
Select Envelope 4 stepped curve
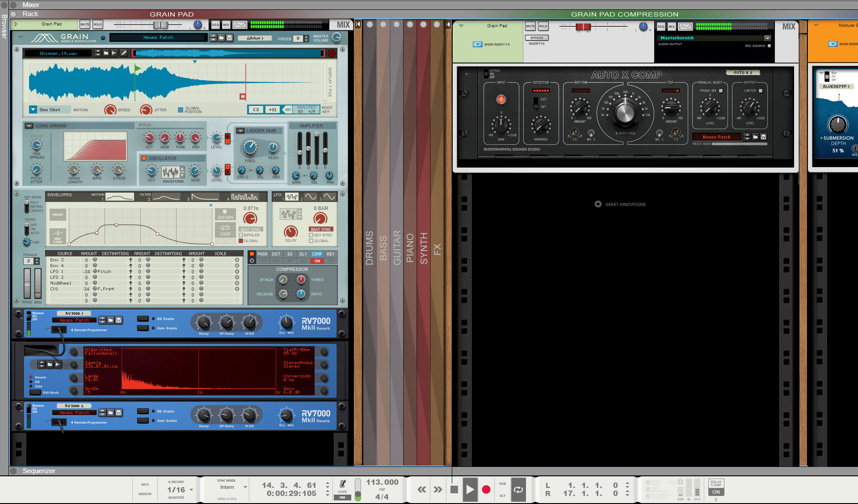[x=244, y=197]
